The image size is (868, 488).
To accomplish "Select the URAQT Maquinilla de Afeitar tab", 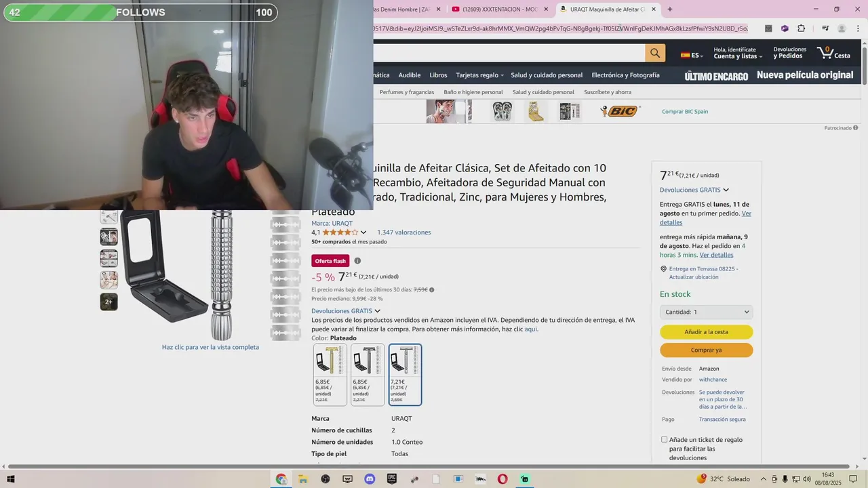I will tap(608, 9).
